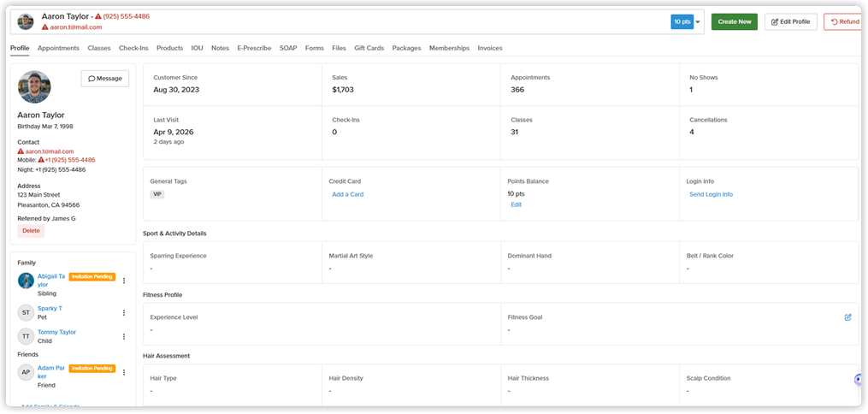
Task: Open the Memberships tab
Action: pos(449,48)
